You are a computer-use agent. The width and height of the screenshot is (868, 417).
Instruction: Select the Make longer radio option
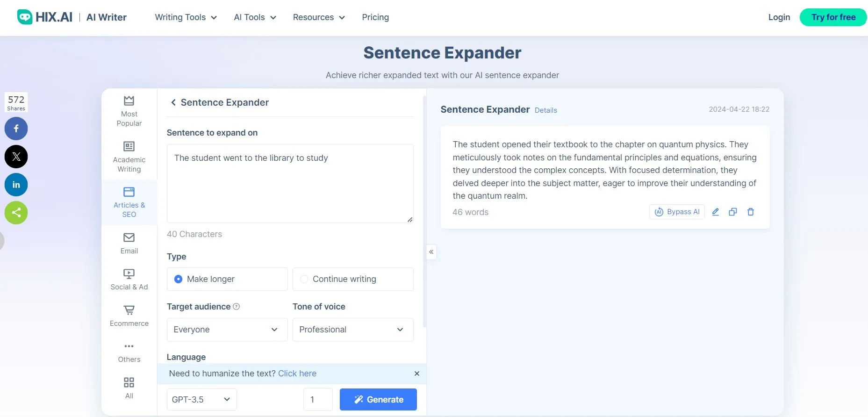pos(178,279)
